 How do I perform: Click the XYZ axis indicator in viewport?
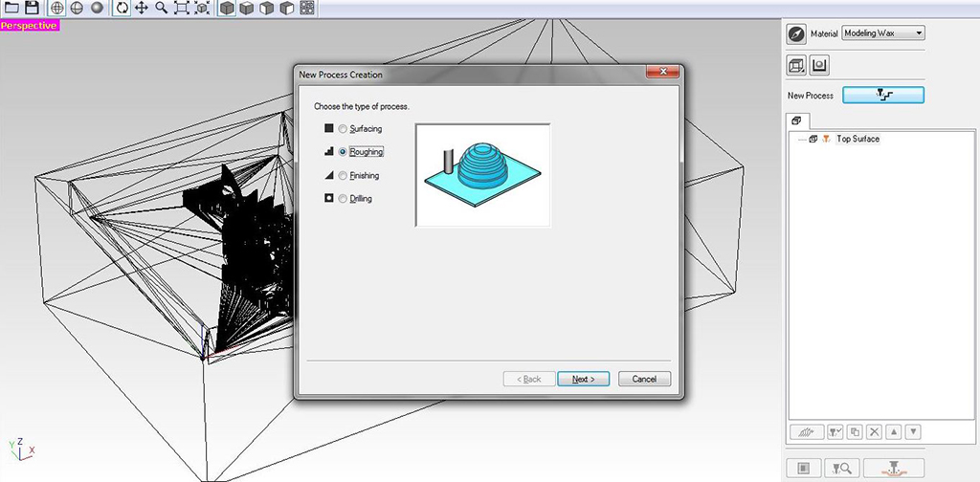point(21,449)
